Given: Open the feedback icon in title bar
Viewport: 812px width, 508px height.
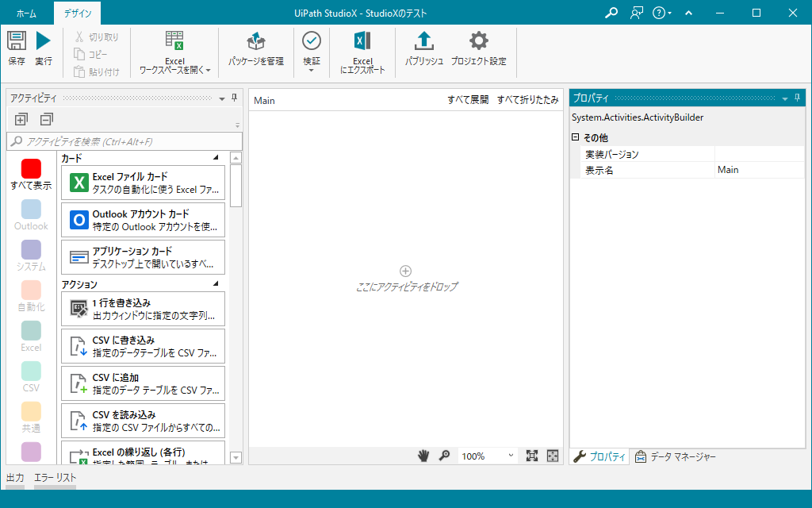Looking at the screenshot, I should click(637, 13).
